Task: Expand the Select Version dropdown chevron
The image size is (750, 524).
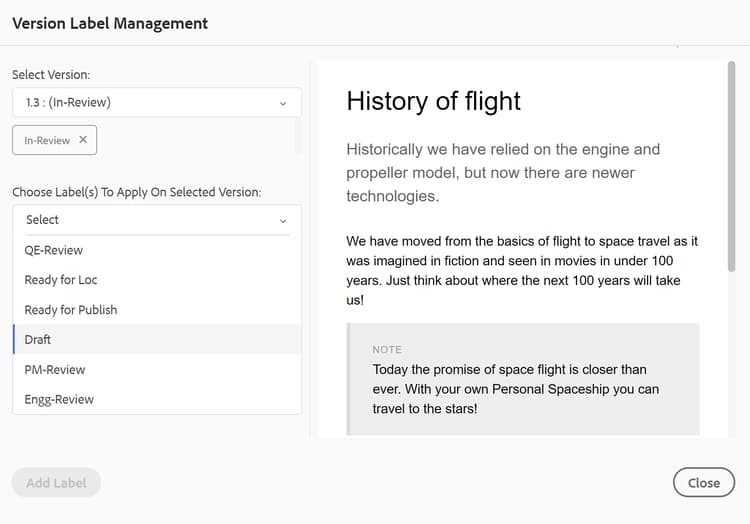Action: [x=283, y=103]
